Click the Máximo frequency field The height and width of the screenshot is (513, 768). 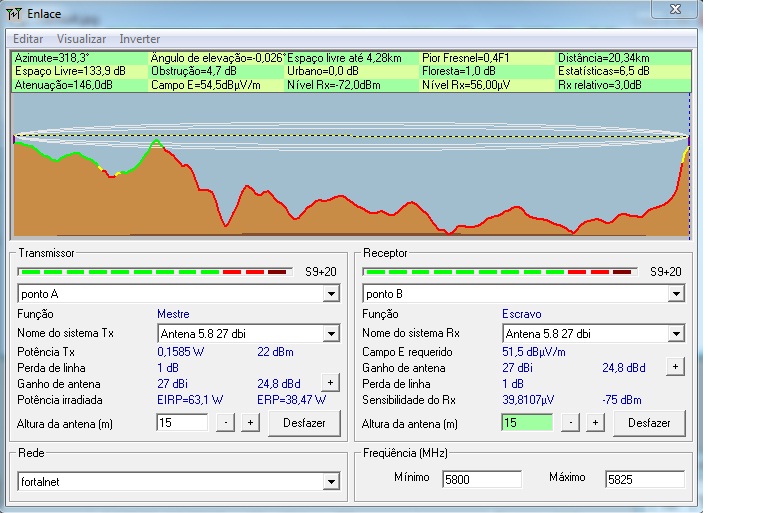click(x=644, y=479)
